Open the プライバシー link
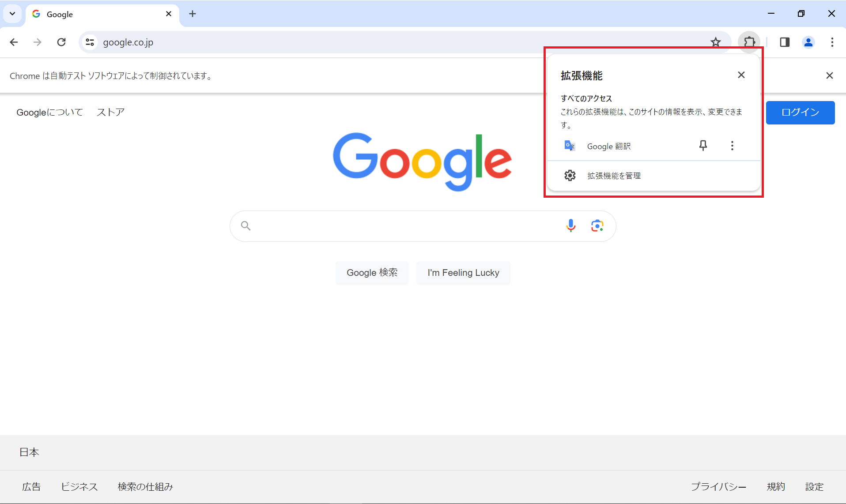 click(x=718, y=486)
